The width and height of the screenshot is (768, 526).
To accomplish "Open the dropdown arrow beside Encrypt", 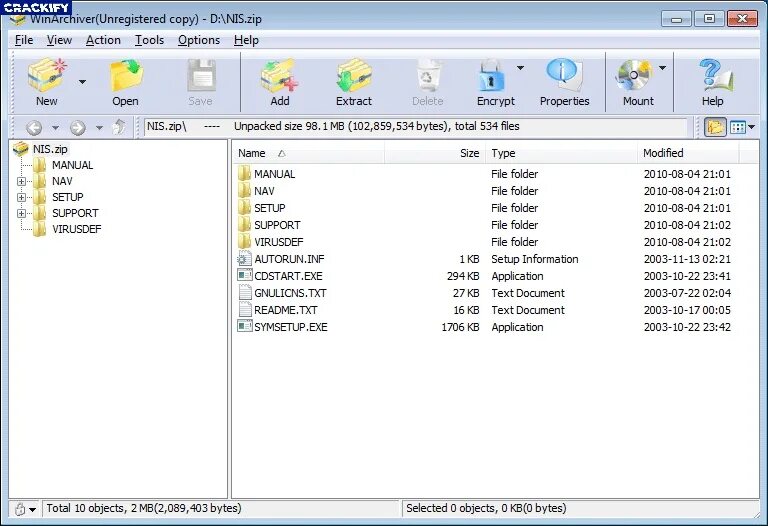I will coord(520,68).
